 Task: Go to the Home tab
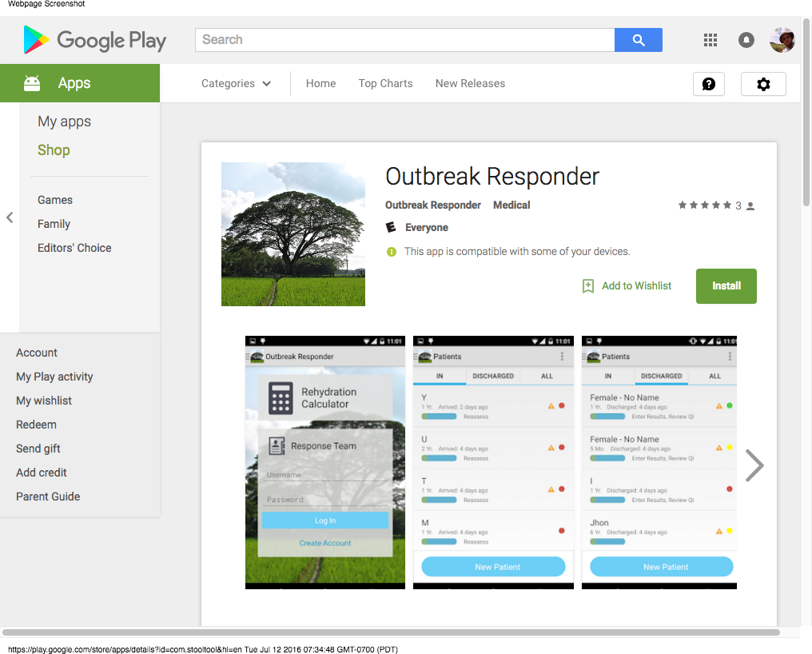pyautogui.click(x=320, y=83)
